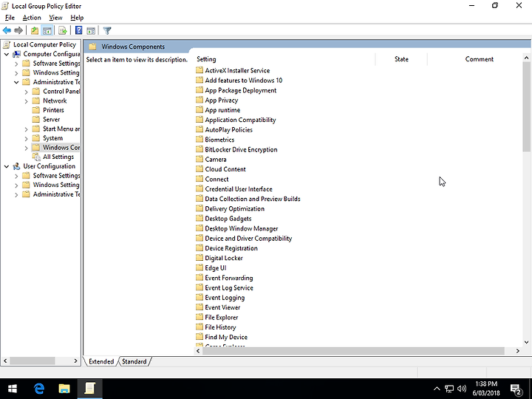The height and width of the screenshot is (399, 532).
Task: Select 'App Privacy' in the list
Action: [x=222, y=100]
